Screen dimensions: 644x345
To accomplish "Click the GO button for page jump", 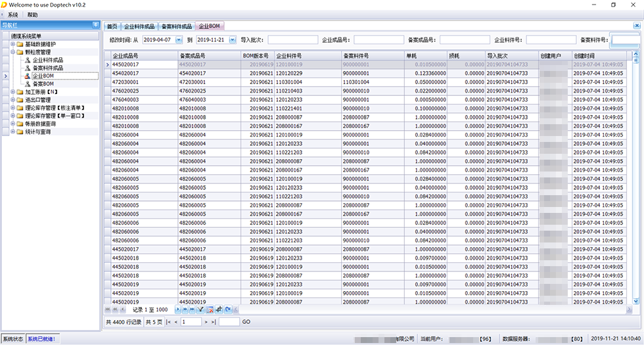I will tap(246, 322).
